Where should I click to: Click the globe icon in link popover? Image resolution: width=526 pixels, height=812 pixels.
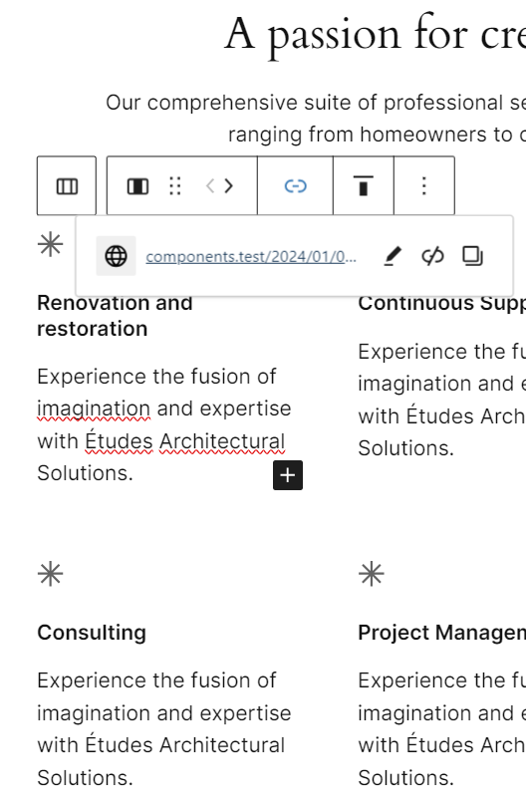(x=116, y=256)
